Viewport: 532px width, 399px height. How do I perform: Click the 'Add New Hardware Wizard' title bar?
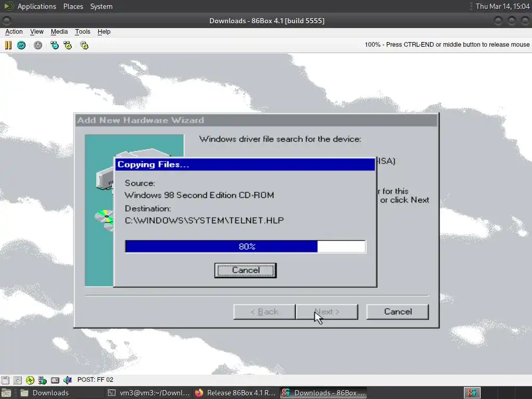point(256,120)
